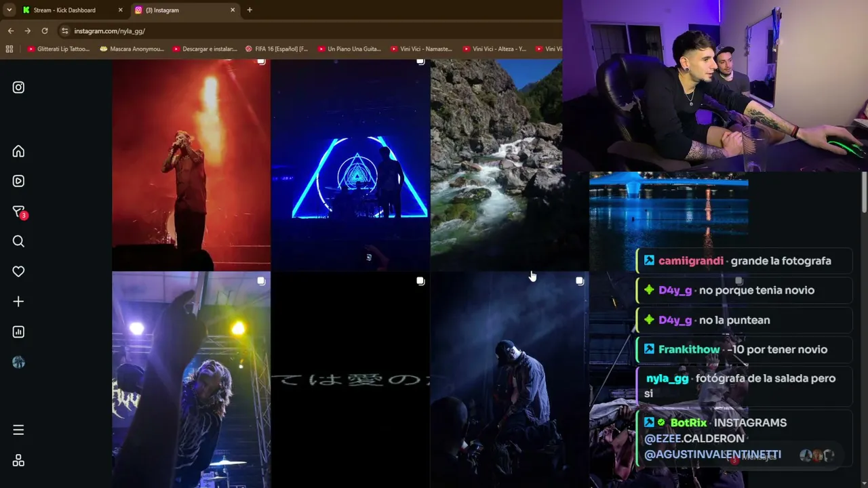Click chat message "no porque tenia novio"
The height and width of the screenshot is (488, 868).
coord(757,290)
